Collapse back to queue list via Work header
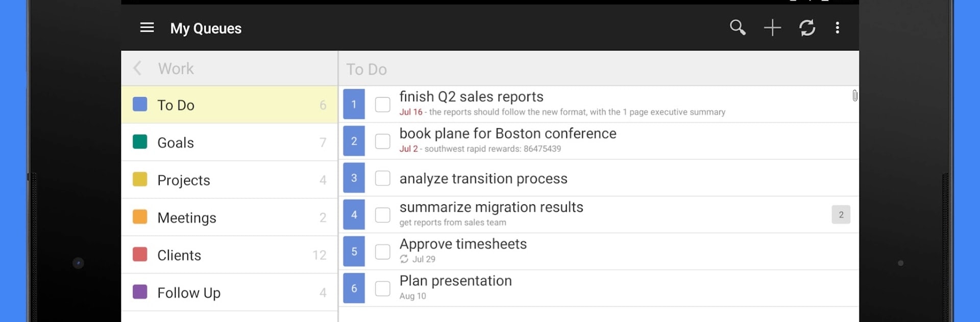980x322 pixels. (x=176, y=68)
